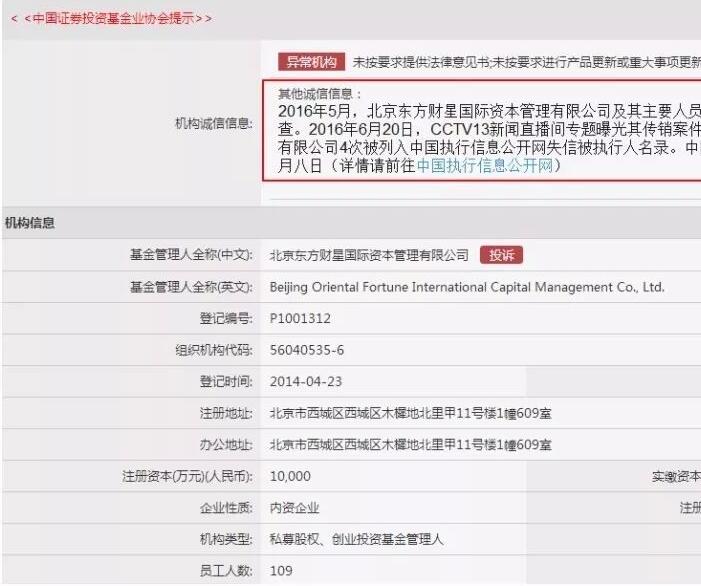
Task: Click the 办公地址 address value
Action: pyautogui.click(x=410, y=445)
